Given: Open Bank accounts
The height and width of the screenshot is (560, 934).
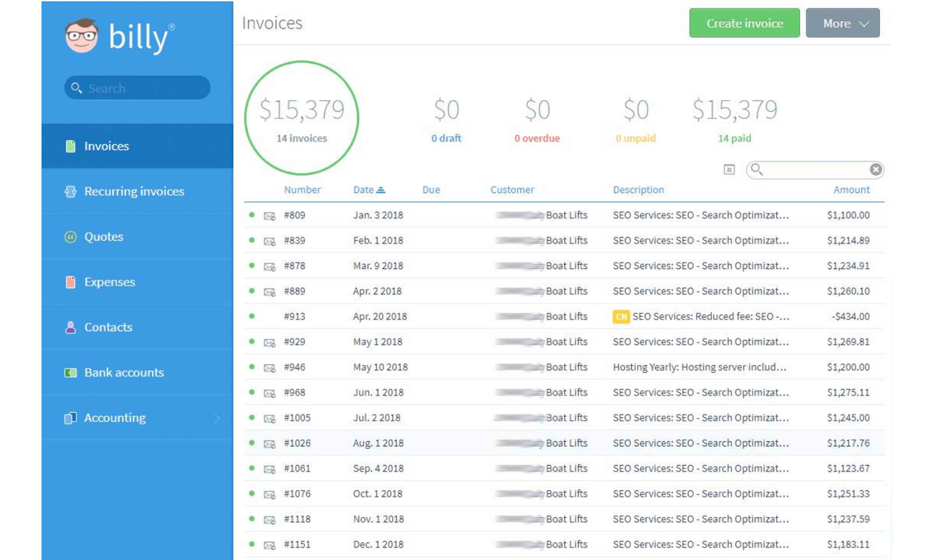Looking at the screenshot, I should click(x=137, y=373).
